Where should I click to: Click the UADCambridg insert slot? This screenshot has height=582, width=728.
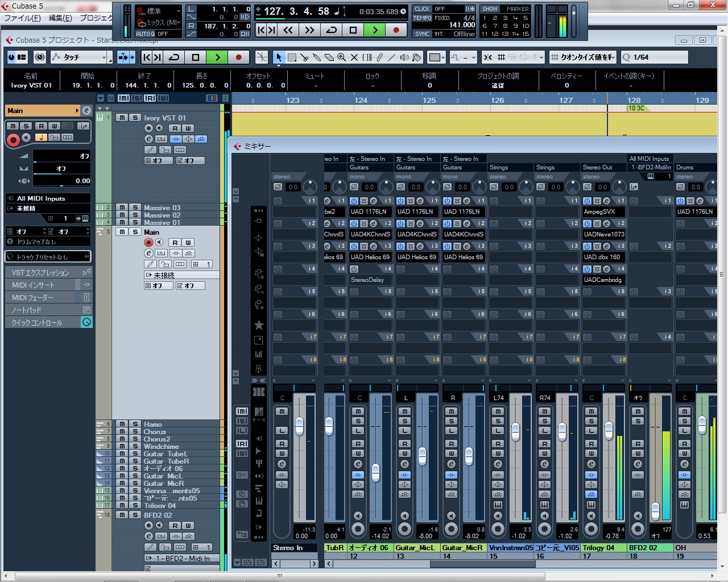[603, 280]
